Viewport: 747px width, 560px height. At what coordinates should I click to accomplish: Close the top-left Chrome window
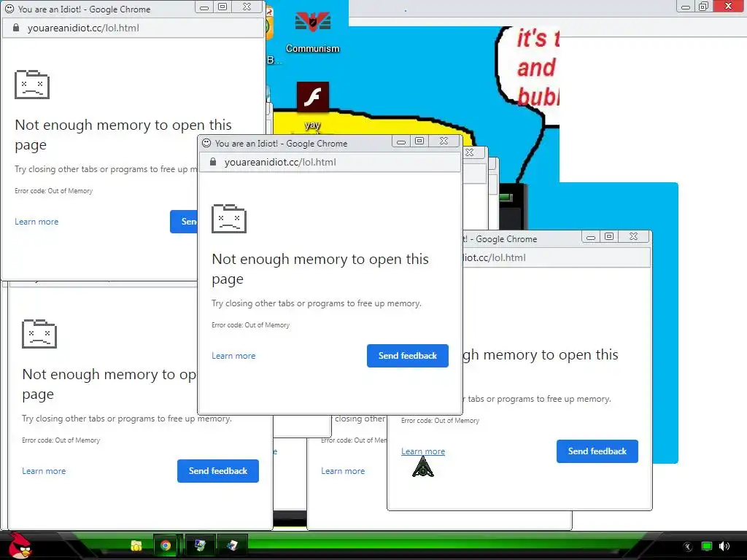(x=247, y=7)
